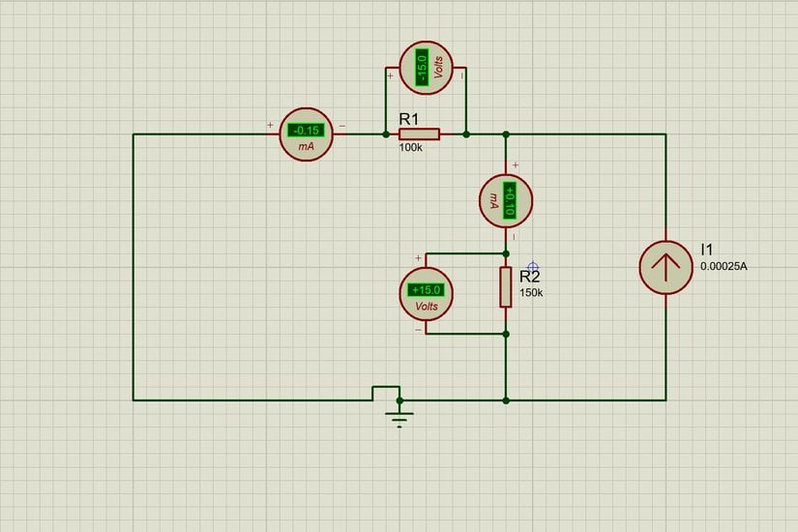Screen dimensions: 798x532
Task: Select the I1 current source symbol
Action: click(665, 267)
